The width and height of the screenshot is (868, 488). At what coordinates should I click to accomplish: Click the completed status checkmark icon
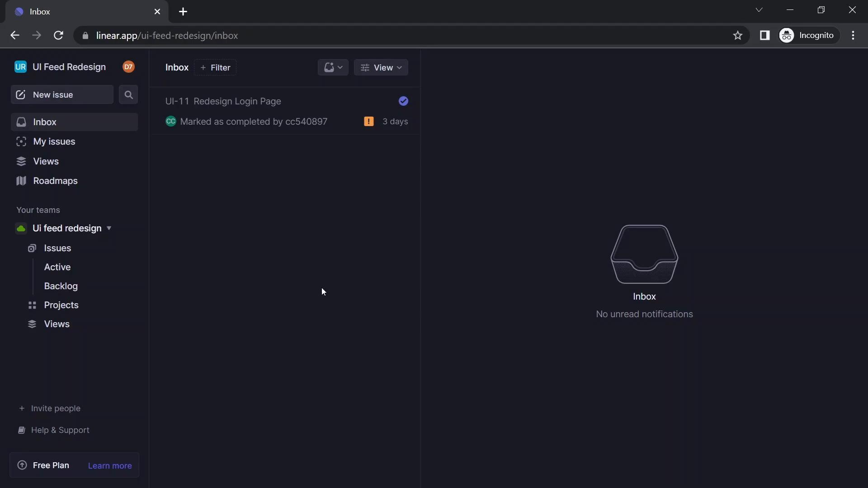[403, 101]
